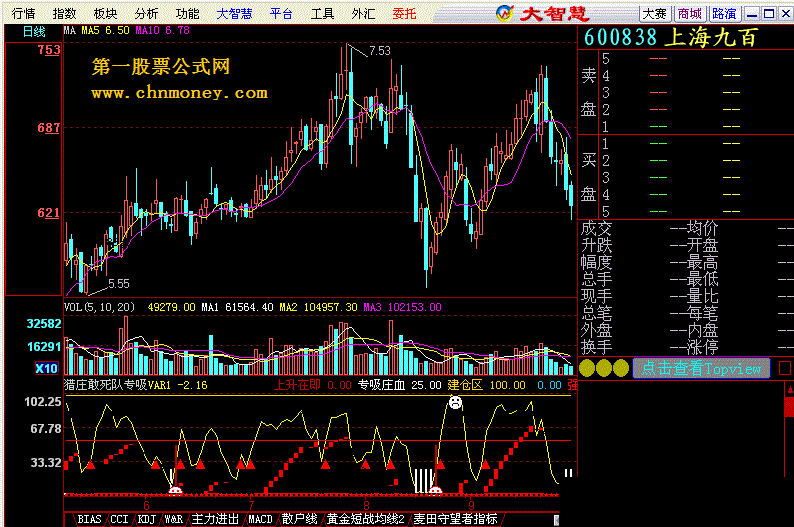Click the frowning face at the indicator peak

455,403
